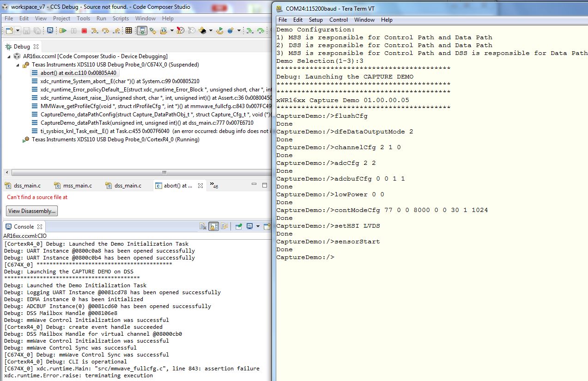The width and height of the screenshot is (588, 381).
Task: Open a new Console view
Action: click(x=267, y=226)
